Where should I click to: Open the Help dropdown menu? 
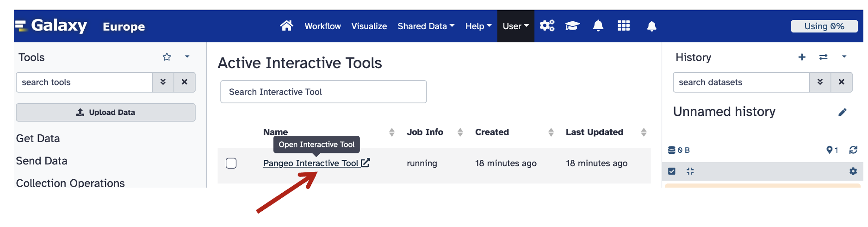point(478,26)
